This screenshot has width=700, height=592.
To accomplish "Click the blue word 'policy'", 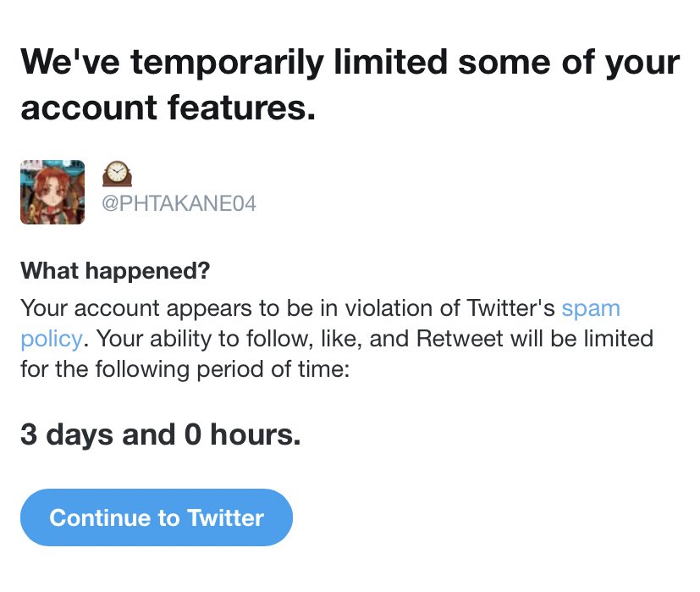I will tap(52, 339).
